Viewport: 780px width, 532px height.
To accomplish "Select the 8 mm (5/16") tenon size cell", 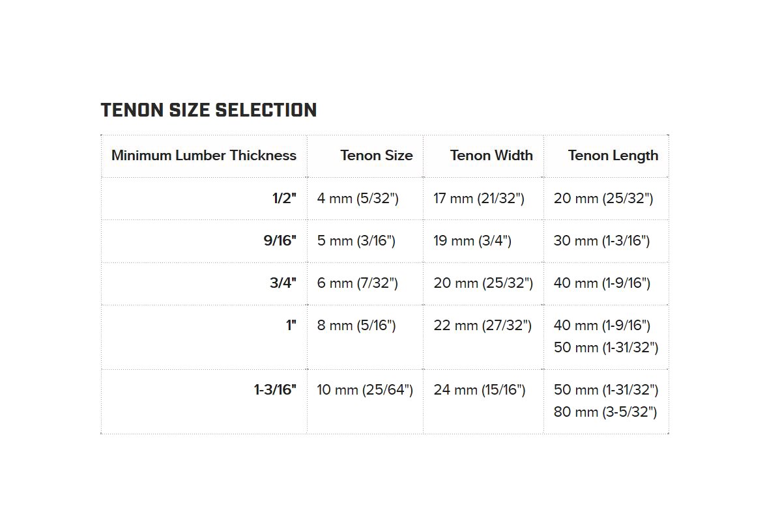I will (x=356, y=326).
